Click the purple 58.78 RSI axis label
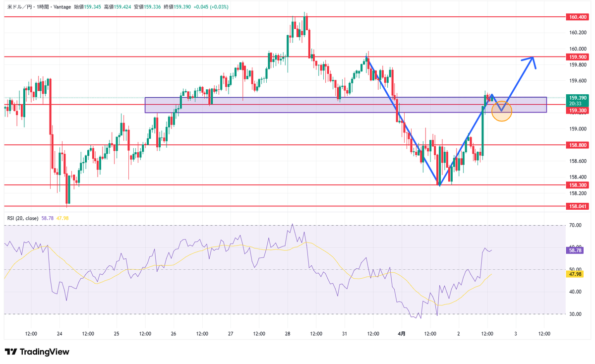This screenshot has width=595, height=364. coord(574,250)
